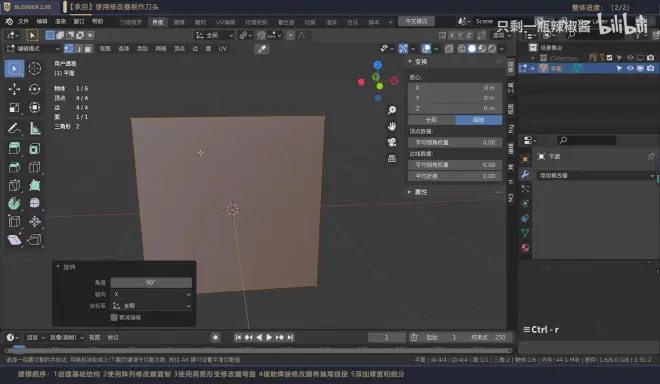Select the Loop Cut tool

(x=35, y=167)
